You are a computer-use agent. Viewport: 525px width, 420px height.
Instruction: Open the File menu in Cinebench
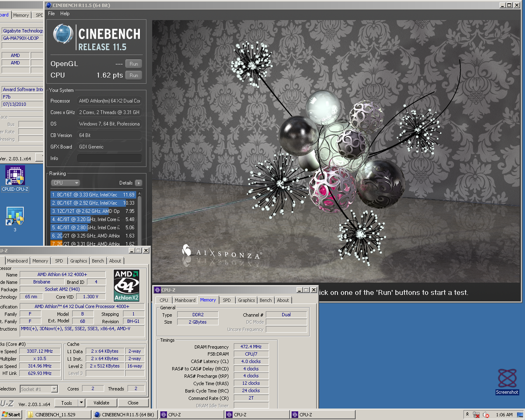(51, 14)
